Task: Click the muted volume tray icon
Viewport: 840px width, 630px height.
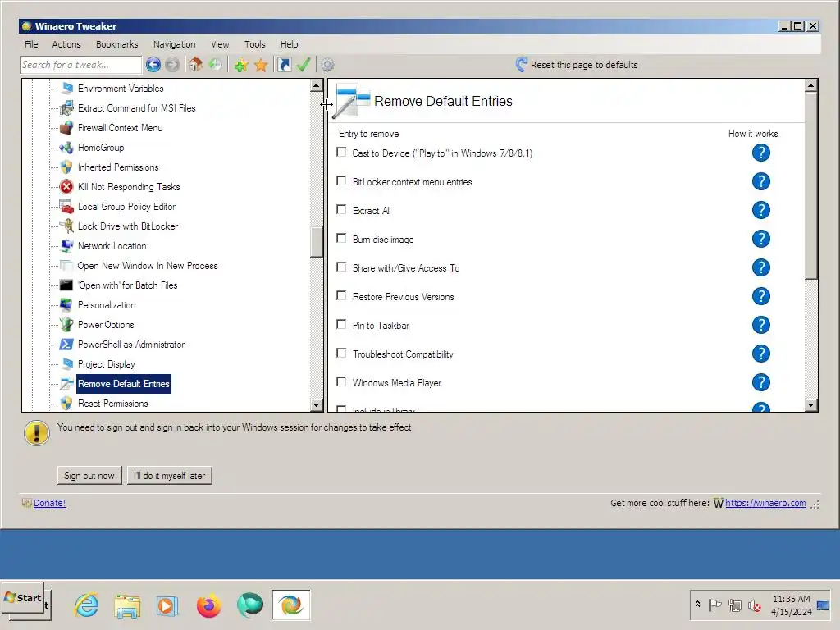Action: 755,606
